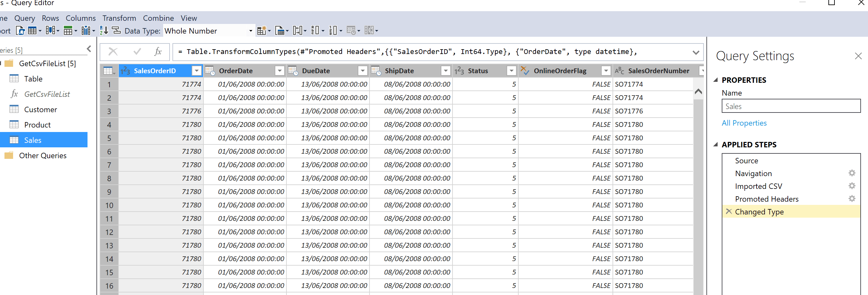
Task: Open the Status column filter dropdown
Action: [512, 71]
